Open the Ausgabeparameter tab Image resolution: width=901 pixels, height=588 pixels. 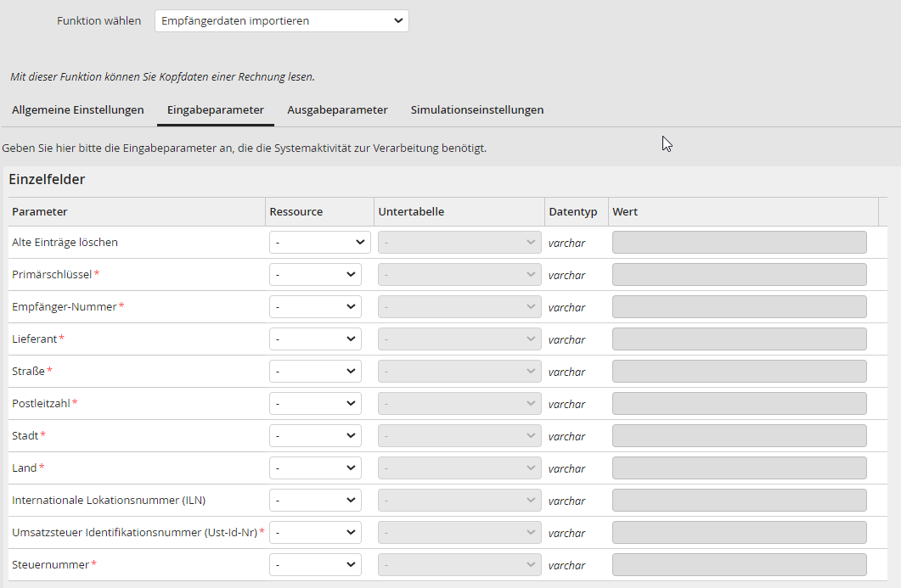(x=337, y=110)
